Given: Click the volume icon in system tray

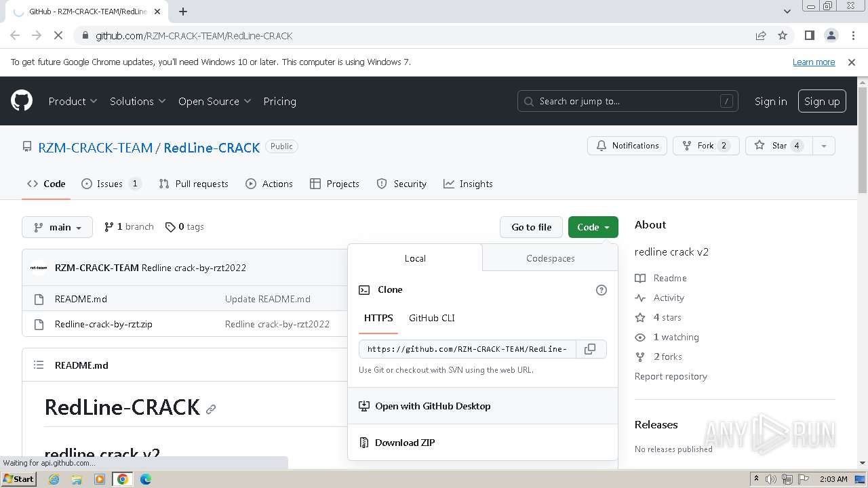Looking at the screenshot, I should point(771,479).
